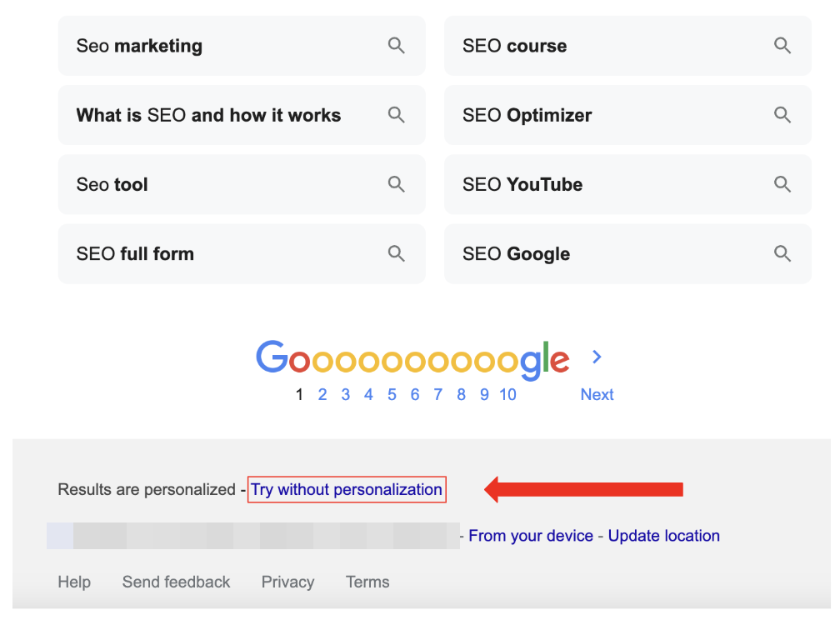Screen dimensions: 840x620
Task: Click the search icon beside Seo marketing
Action: point(397,45)
